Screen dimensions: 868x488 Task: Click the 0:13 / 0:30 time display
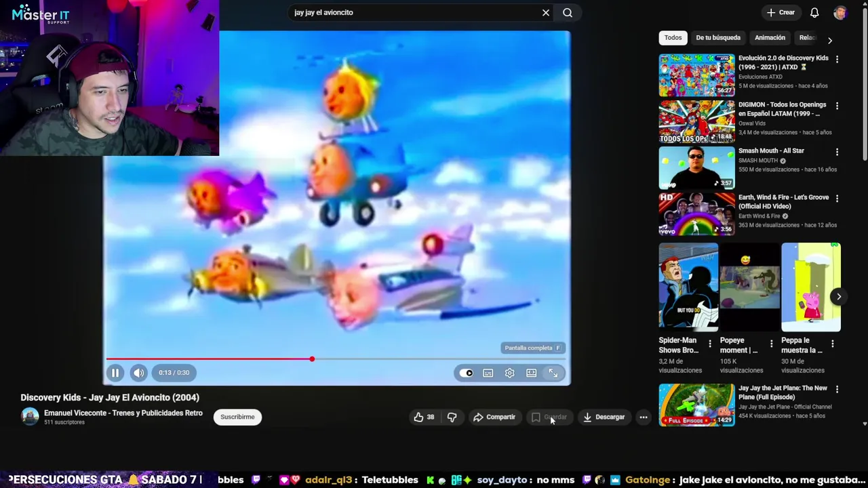point(174,373)
